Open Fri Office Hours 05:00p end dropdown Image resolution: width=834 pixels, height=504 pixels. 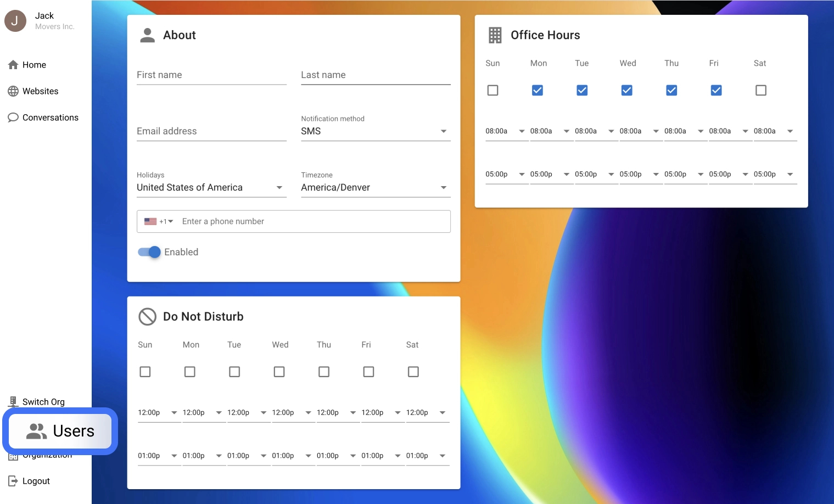731,174
